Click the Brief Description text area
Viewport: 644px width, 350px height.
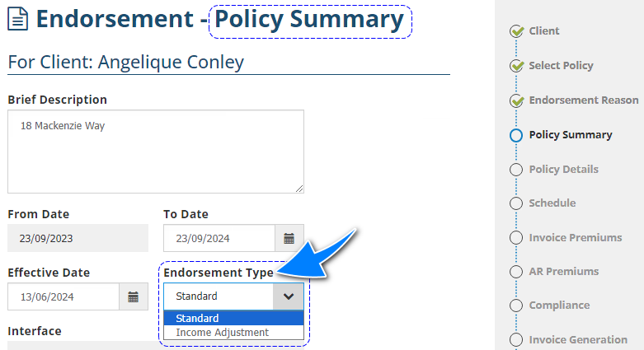[x=155, y=152]
